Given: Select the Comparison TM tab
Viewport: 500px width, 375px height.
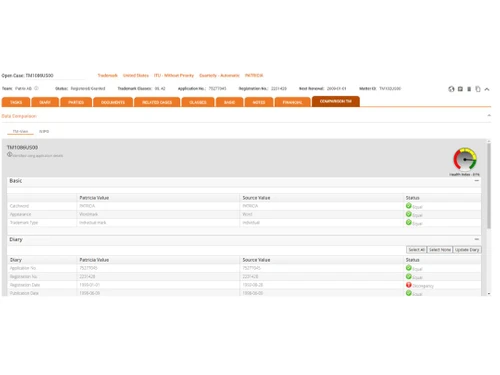Looking at the screenshot, I should (x=336, y=101).
